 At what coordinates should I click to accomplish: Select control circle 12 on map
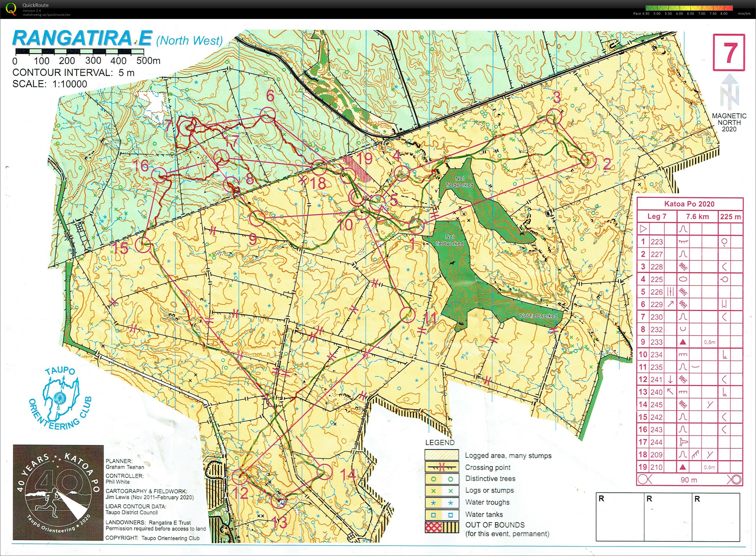(x=240, y=476)
